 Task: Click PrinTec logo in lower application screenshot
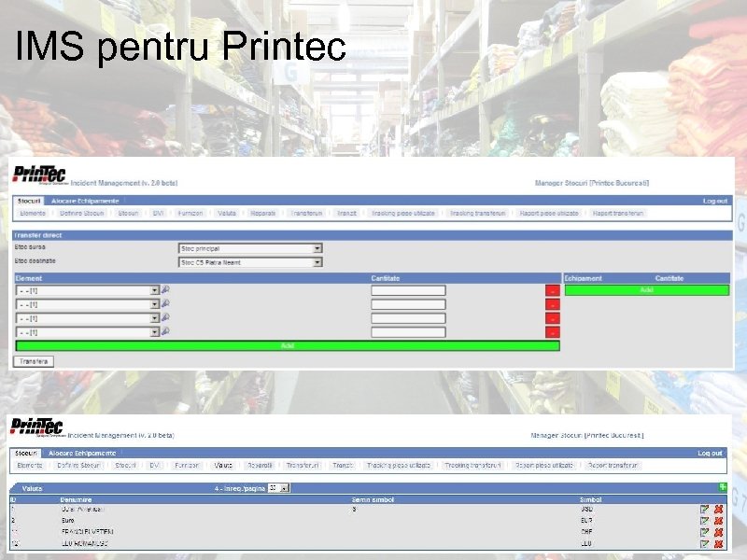pos(37,427)
